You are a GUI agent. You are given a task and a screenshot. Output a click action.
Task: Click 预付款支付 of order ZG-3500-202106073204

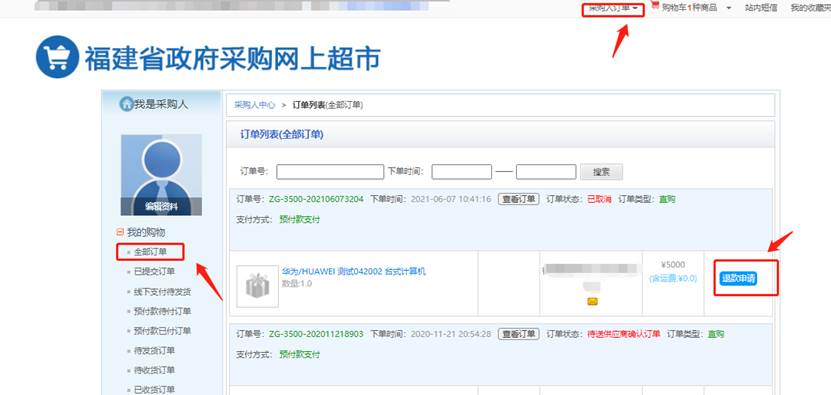pos(300,219)
